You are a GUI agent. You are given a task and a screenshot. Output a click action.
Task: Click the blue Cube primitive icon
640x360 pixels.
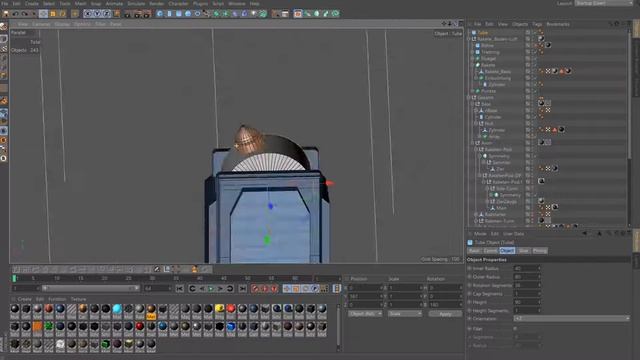tap(160, 13)
